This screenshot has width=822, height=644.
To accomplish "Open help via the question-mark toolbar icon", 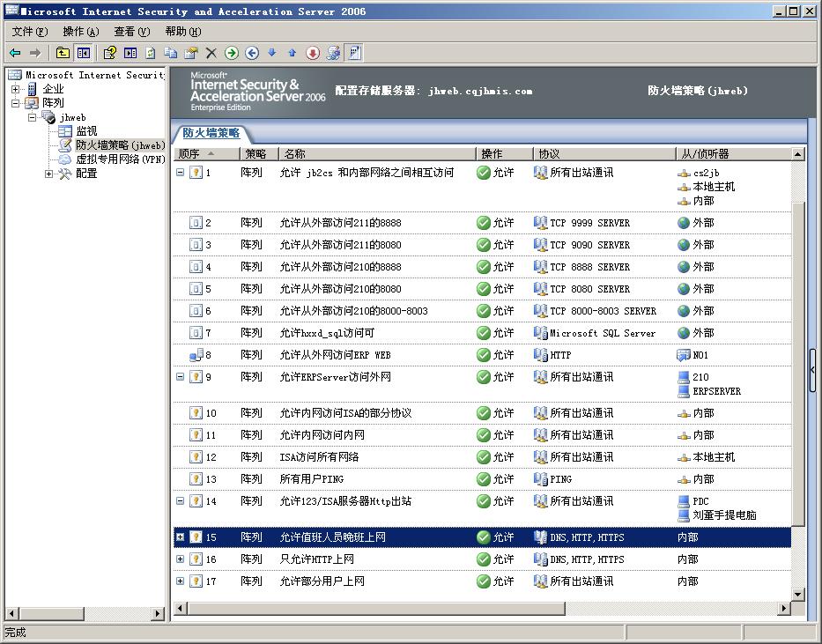I will [x=110, y=53].
